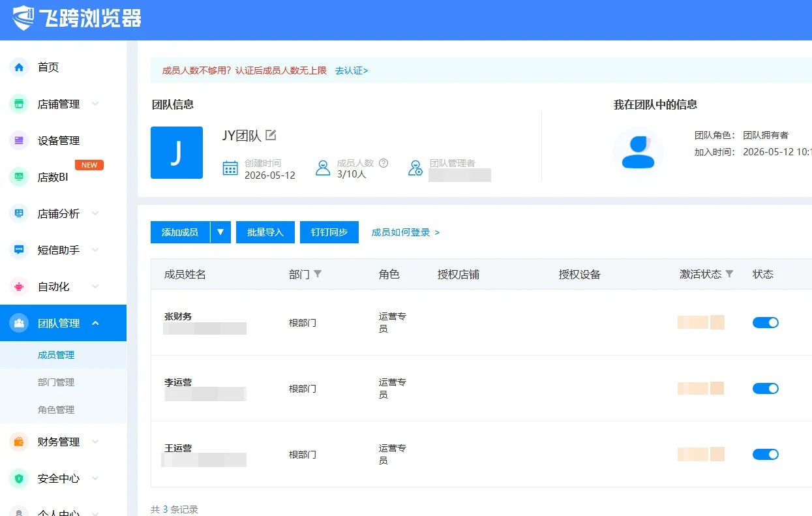Image resolution: width=812 pixels, height=516 pixels.
Task: Click the 添加成员 button
Action: [180, 232]
